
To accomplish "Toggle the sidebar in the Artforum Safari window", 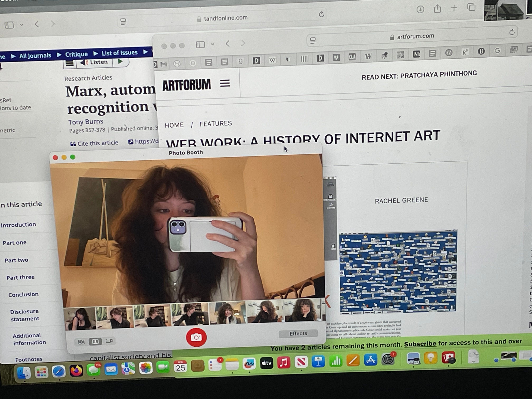I will (x=200, y=44).
